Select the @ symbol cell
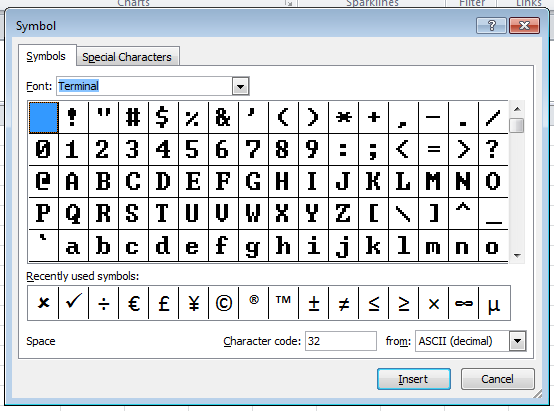 43,181
